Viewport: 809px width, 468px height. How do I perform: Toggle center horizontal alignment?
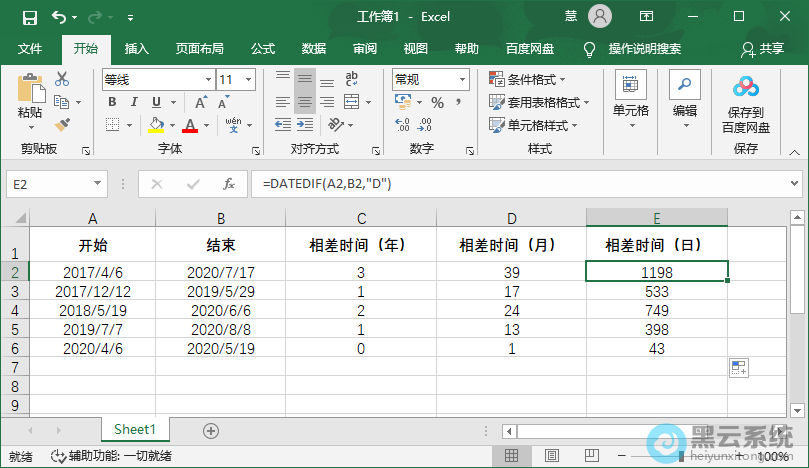click(x=305, y=102)
